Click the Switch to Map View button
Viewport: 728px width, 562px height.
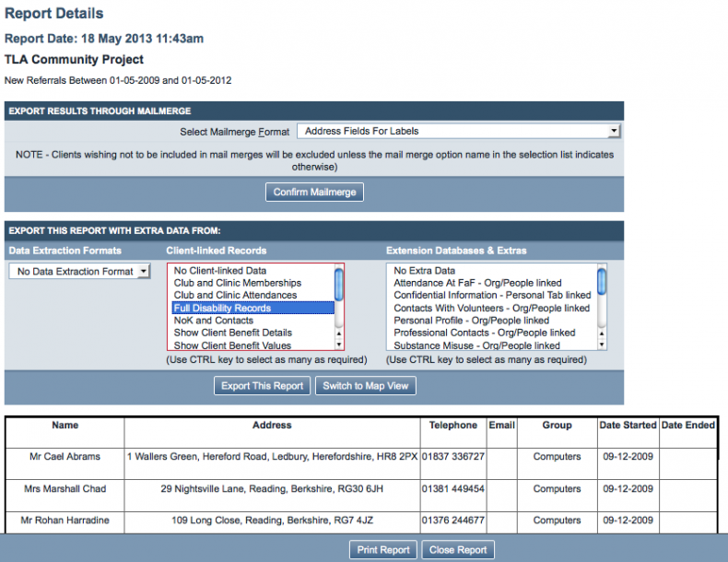coord(366,386)
